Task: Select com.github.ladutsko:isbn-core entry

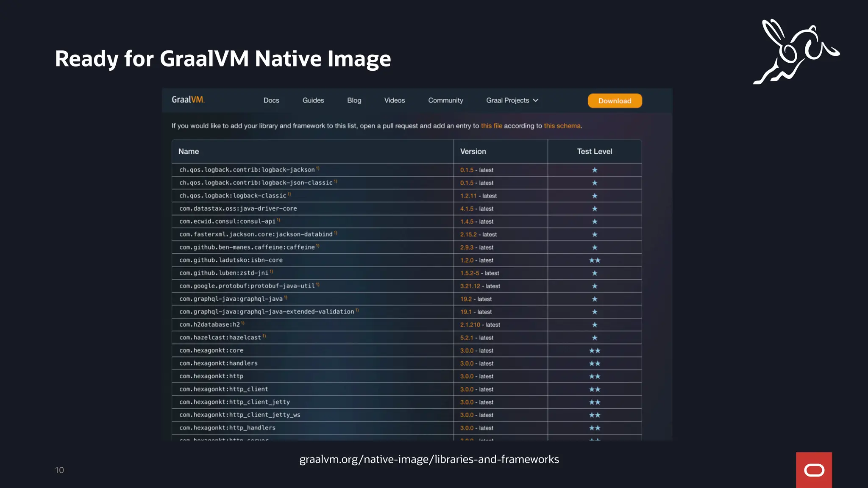Action: (x=231, y=260)
